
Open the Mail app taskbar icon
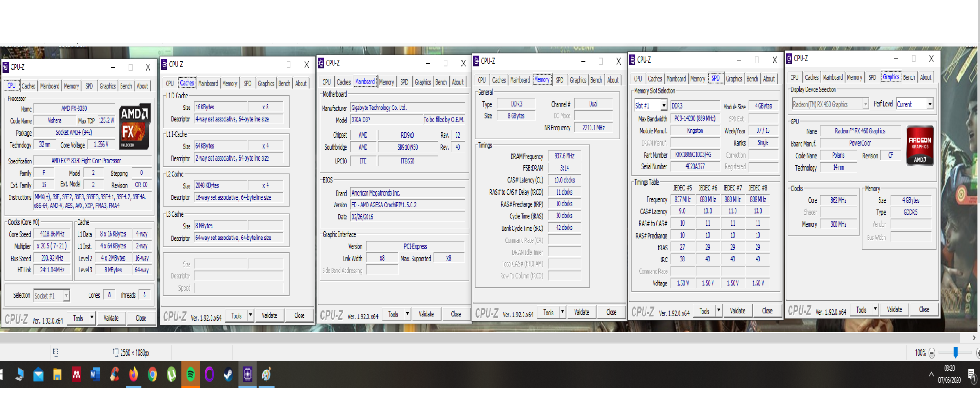click(x=38, y=375)
